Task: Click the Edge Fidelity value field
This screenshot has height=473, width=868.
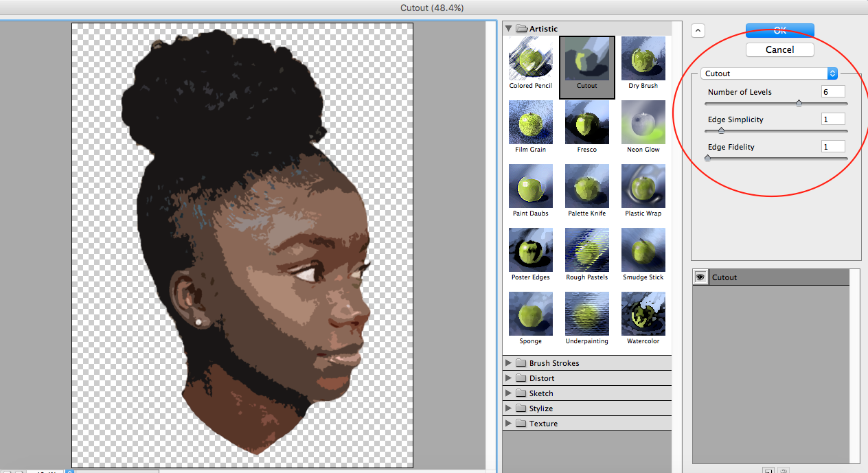Action: 833,147
